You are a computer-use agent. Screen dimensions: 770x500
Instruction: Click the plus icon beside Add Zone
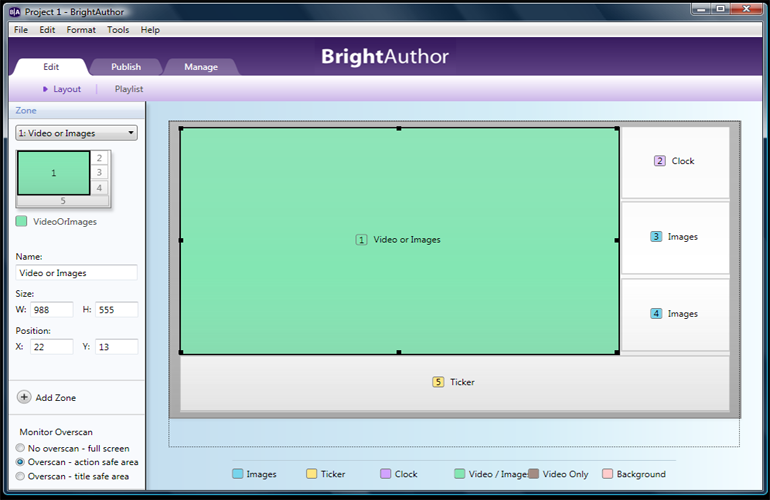pyautogui.click(x=24, y=397)
